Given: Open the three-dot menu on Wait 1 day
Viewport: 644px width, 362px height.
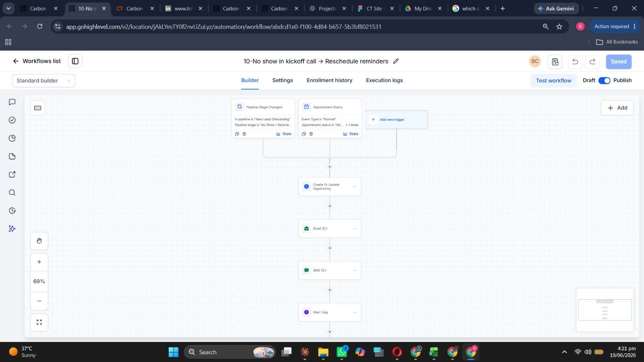Looking at the screenshot, I should (355, 312).
